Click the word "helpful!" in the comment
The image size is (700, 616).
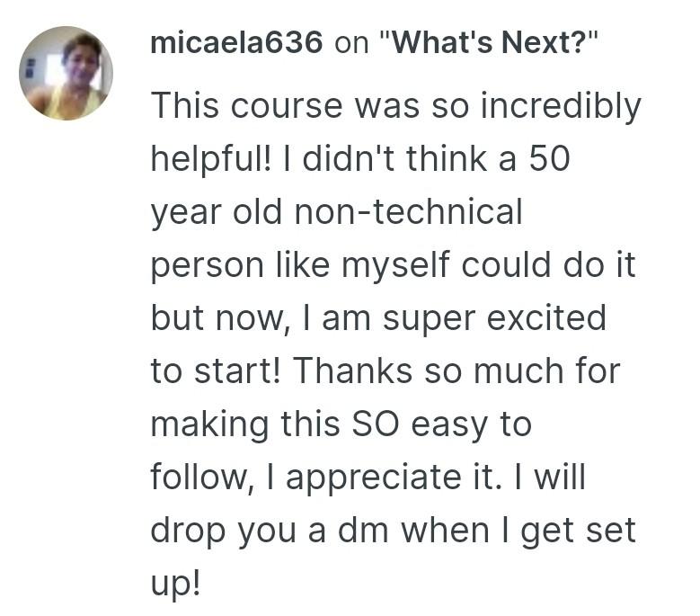(x=210, y=159)
